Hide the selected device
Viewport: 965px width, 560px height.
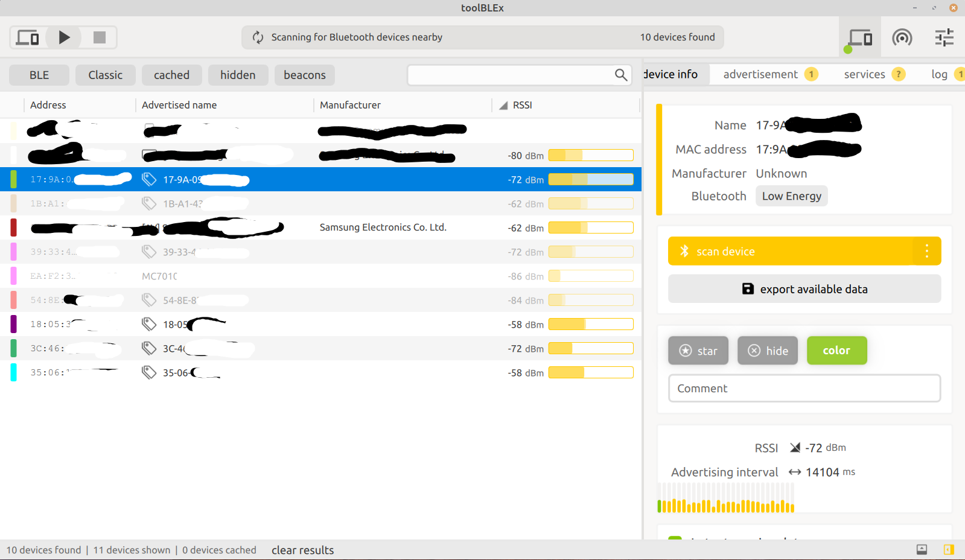pos(768,351)
